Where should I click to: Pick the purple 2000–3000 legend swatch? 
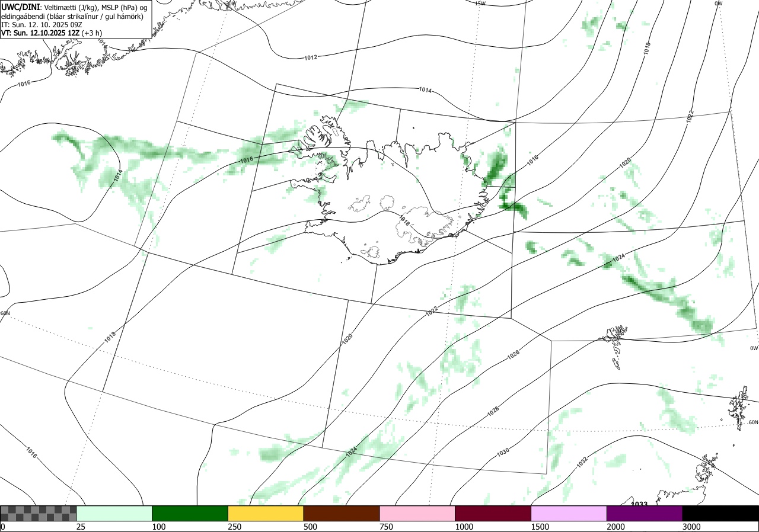pyautogui.click(x=645, y=513)
